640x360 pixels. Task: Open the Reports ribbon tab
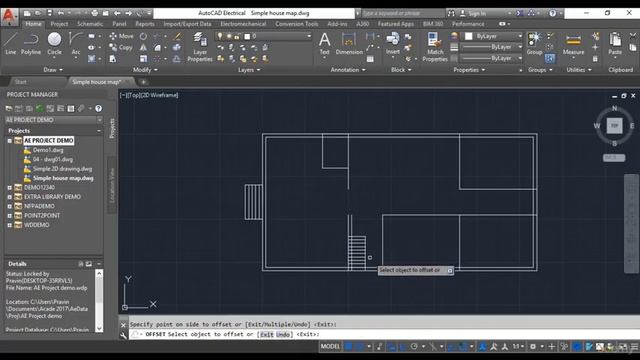point(145,24)
